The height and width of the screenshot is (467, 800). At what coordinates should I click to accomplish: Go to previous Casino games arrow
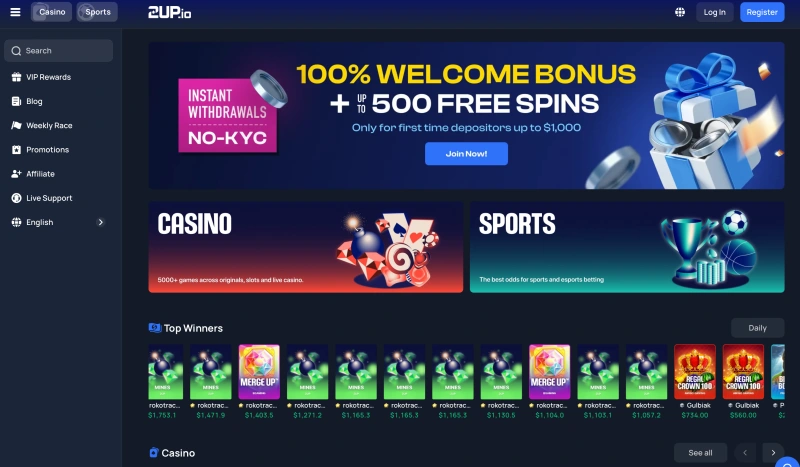coord(744,453)
